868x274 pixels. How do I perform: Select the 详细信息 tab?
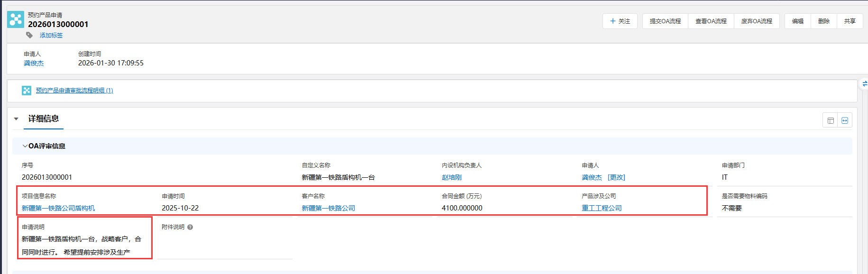tap(44, 119)
